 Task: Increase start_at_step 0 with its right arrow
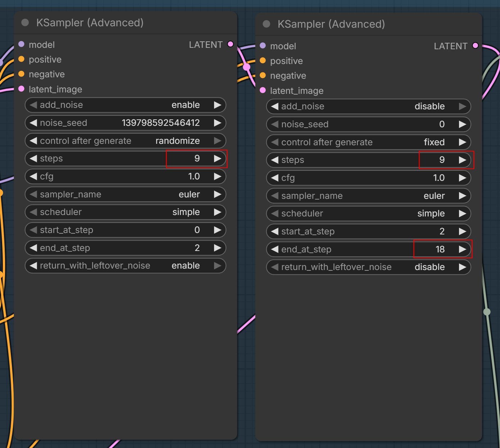217,230
